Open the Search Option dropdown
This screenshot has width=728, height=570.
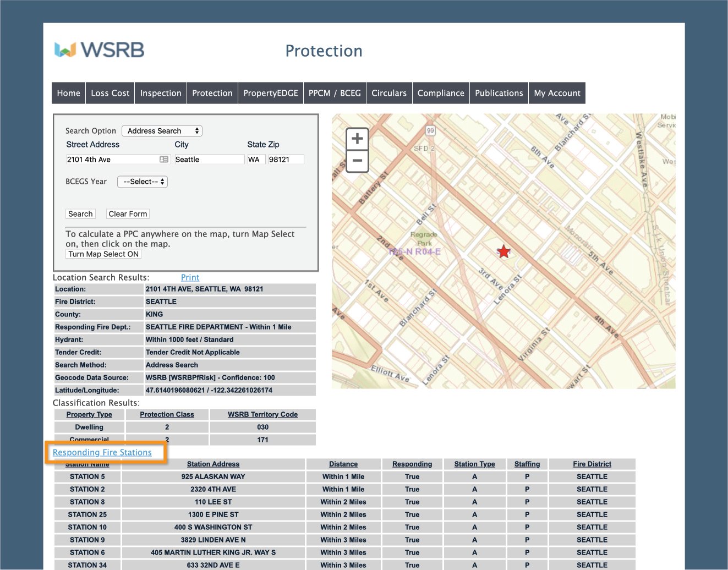tap(162, 131)
